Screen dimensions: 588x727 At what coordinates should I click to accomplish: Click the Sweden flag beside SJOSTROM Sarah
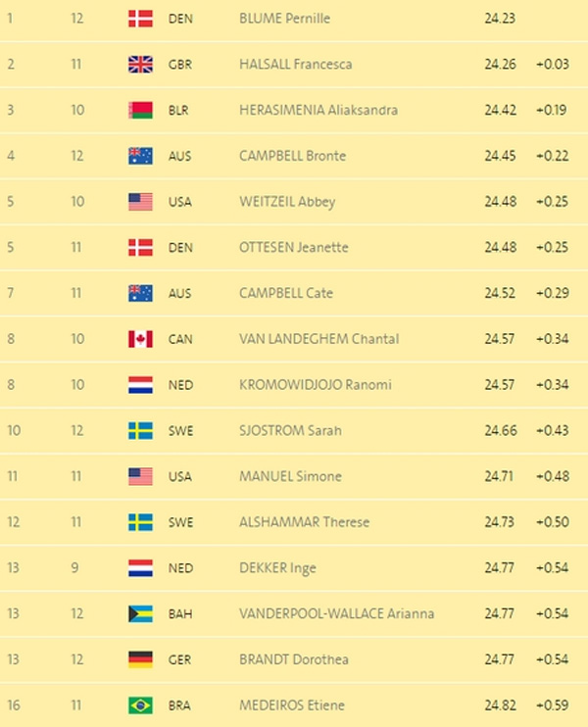[140, 430]
